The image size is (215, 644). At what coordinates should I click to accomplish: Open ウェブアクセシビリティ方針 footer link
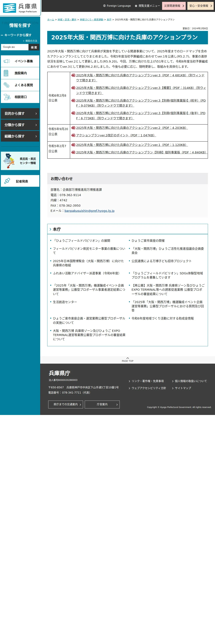149,388
